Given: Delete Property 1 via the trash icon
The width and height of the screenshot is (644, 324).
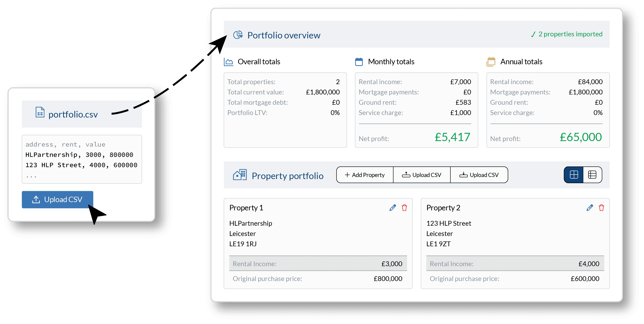Looking at the screenshot, I should click(x=404, y=207).
